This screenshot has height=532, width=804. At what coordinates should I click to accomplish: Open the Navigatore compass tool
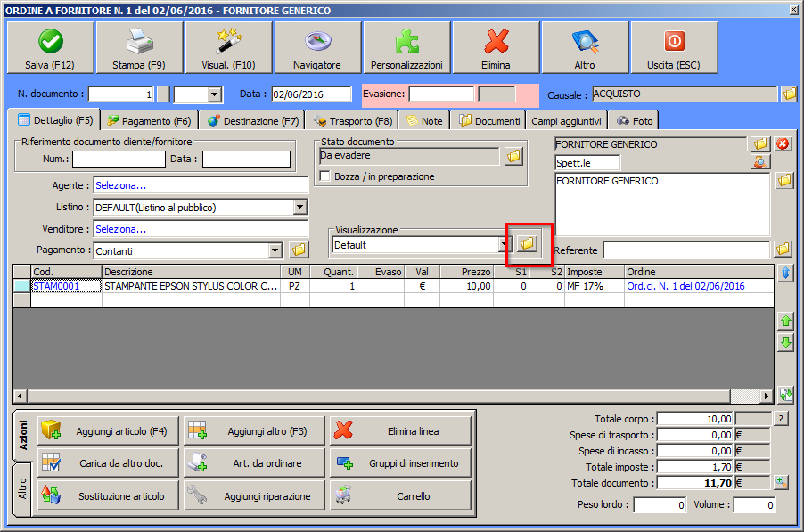coord(318,47)
